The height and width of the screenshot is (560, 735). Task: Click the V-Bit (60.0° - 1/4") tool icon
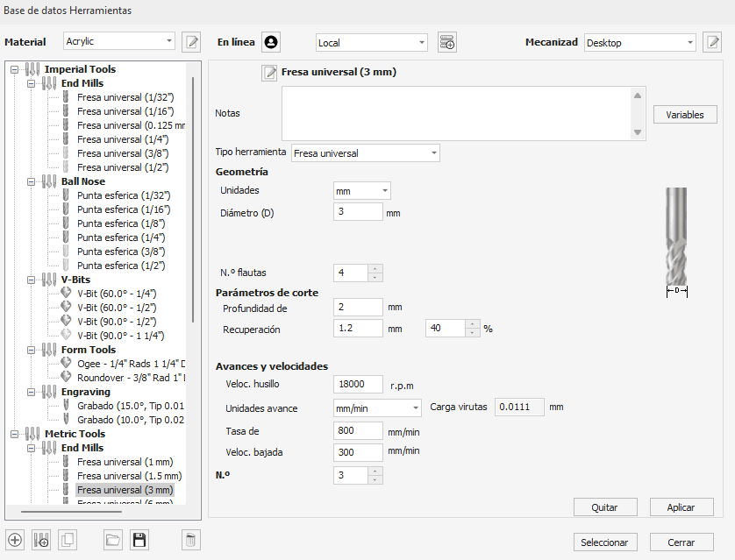[66, 293]
